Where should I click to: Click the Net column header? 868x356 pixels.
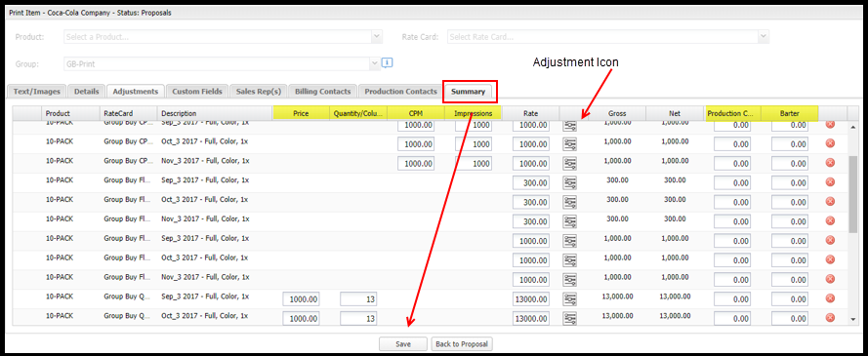tap(675, 113)
